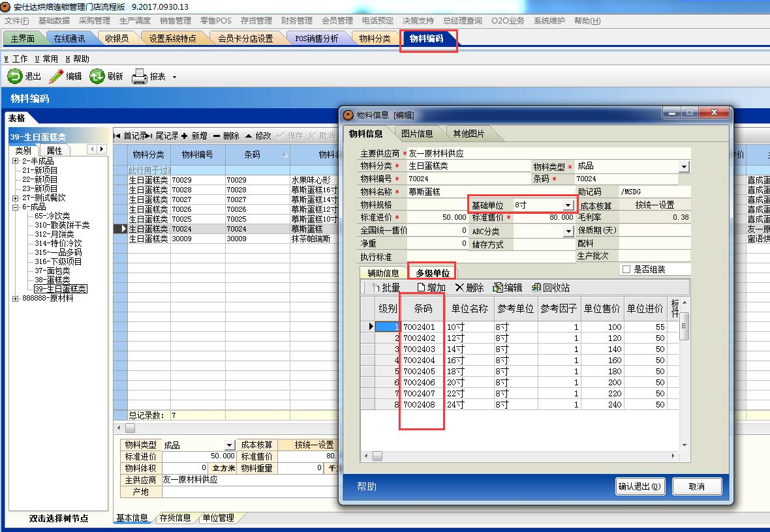Screen dimensions: 770x532
Task: Click the 确认退出 button
Action: point(639,486)
